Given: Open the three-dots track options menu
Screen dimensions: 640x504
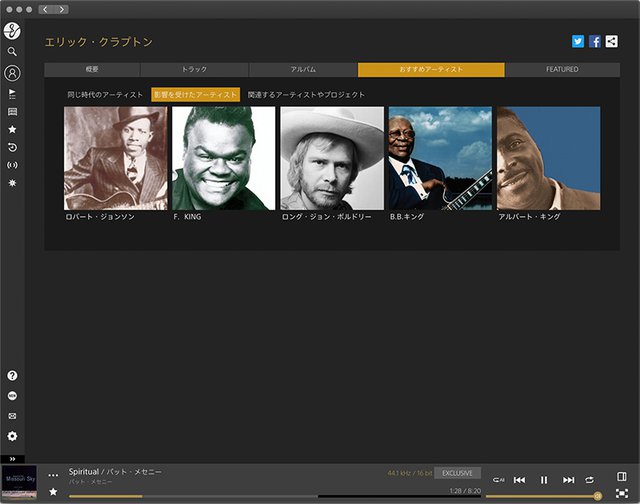Looking at the screenshot, I should point(53,475).
